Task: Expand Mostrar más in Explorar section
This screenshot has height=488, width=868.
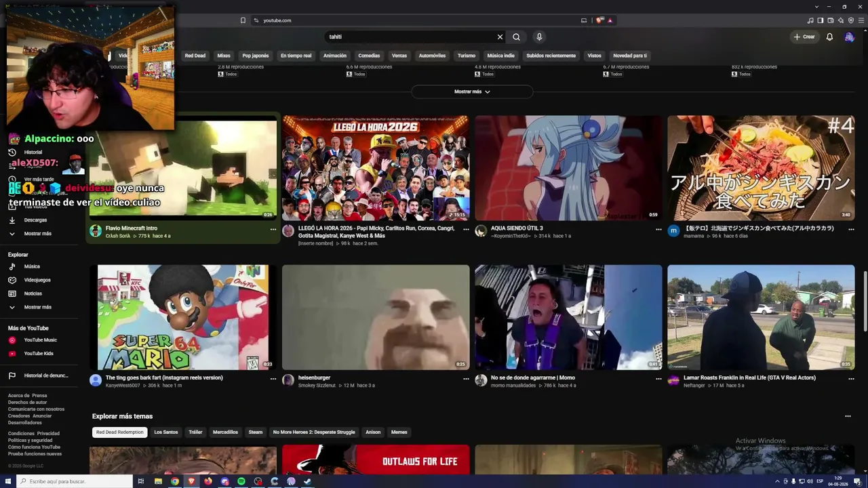Action: (x=38, y=307)
